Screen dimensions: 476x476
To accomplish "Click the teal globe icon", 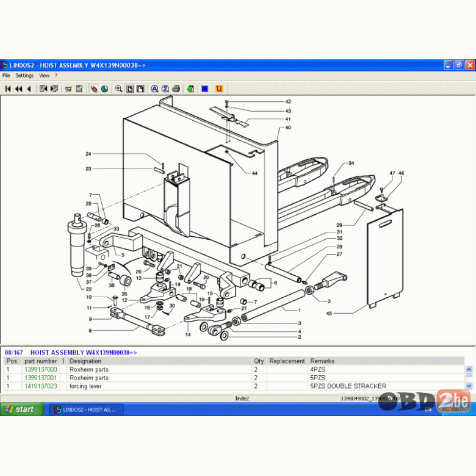I will (104, 89).
